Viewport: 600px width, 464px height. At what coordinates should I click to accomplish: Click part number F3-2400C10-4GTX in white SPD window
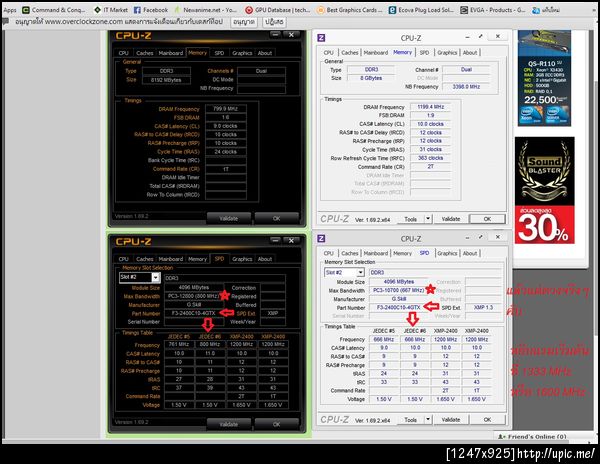tap(398, 307)
